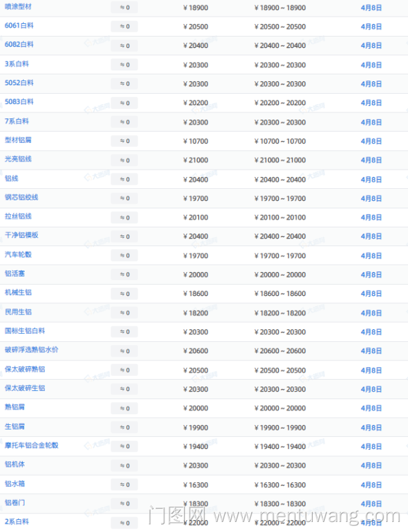Click the ≈ 0 change badge for 铝线
This screenshot has height=532, width=408.
click(x=124, y=180)
